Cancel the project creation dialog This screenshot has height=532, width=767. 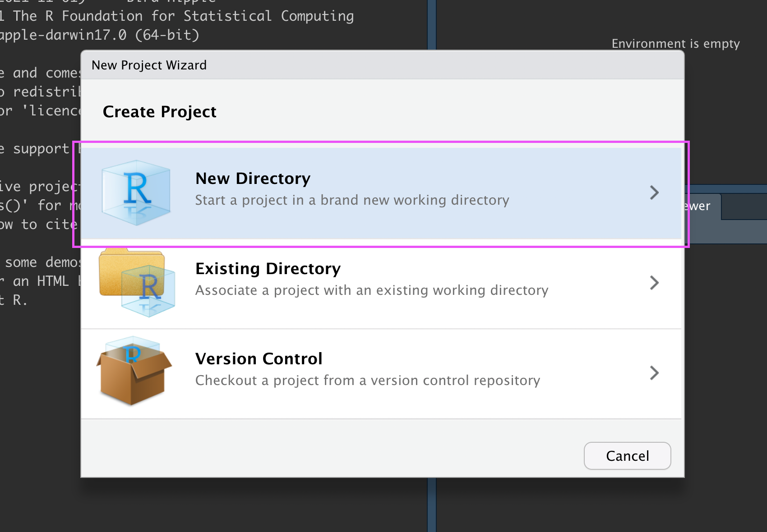click(627, 456)
